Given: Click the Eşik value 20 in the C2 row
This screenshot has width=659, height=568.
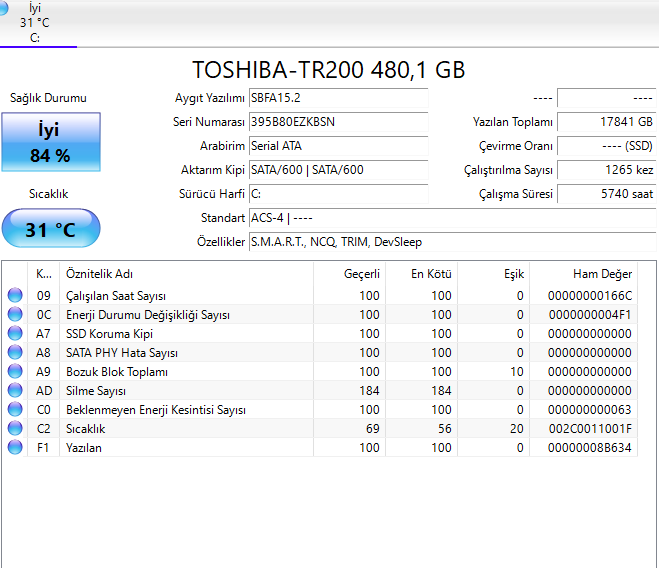Looking at the screenshot, I should click(x=517, y=428).
